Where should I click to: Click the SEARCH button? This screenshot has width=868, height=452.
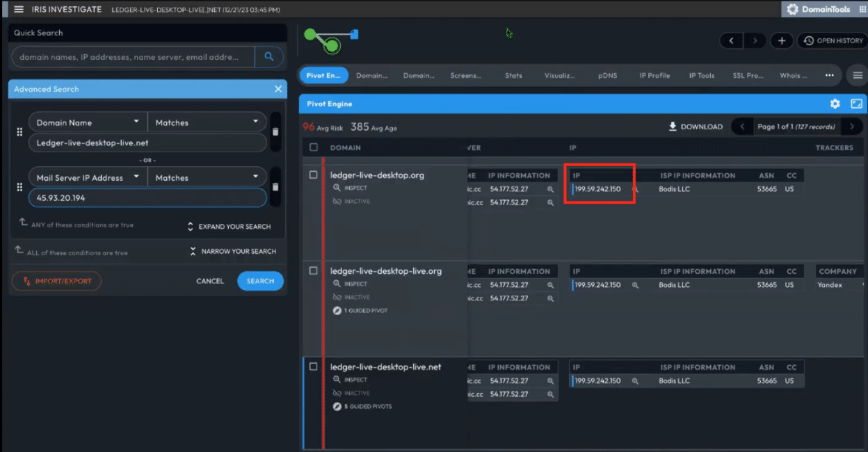coord(260,281)
